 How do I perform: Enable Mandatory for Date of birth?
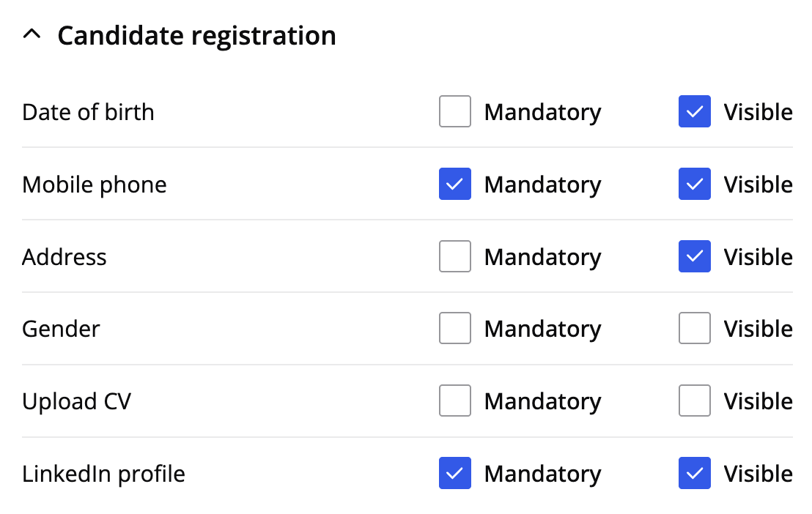point(455,112)
